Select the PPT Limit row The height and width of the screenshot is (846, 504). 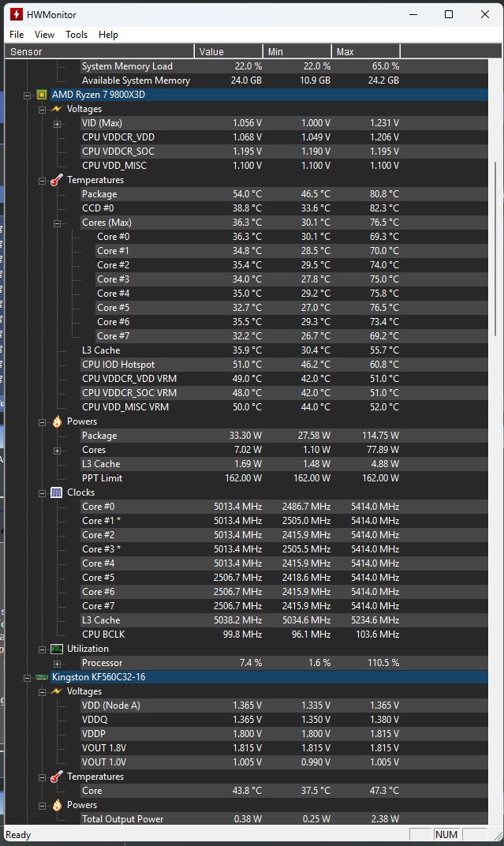click(283, 478)
